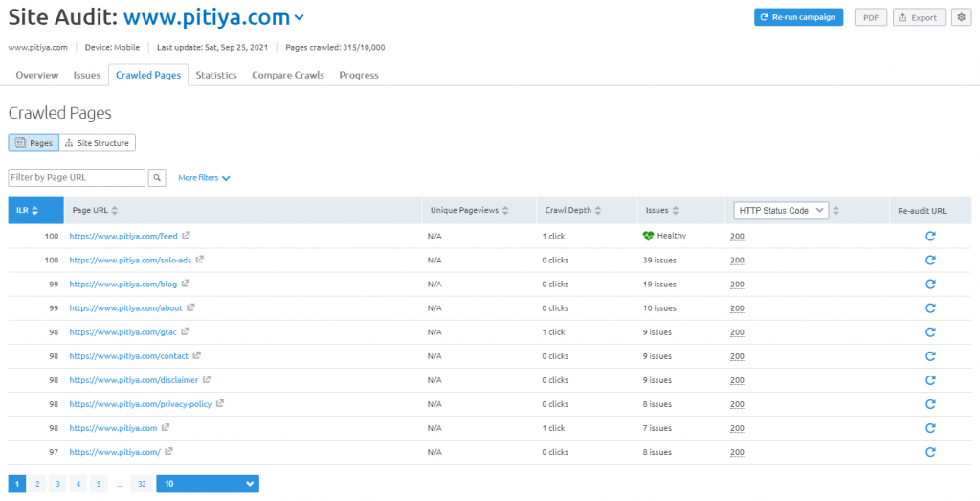Expand the www.pitiya.com project dropdown
The height and width of the screenshot is (501, 980).
(300, 18)
